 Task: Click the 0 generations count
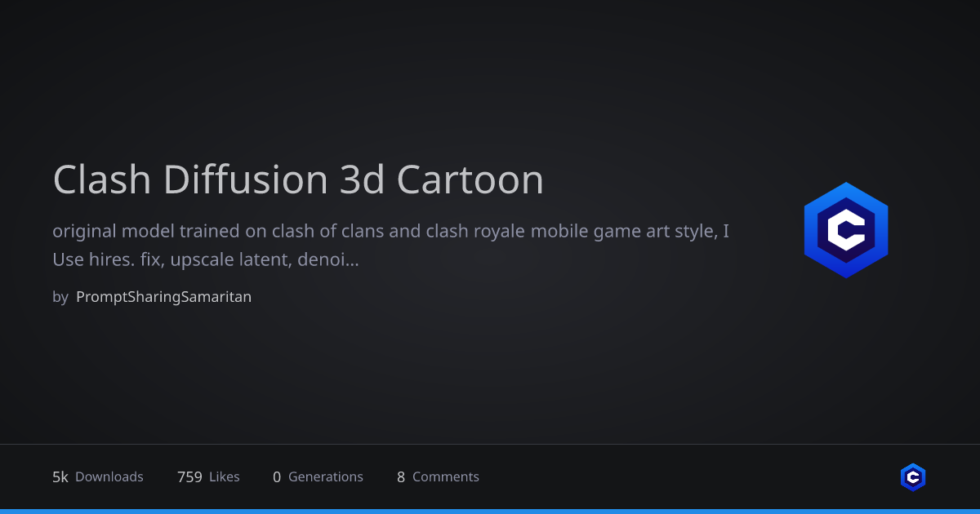coord(277,477)
